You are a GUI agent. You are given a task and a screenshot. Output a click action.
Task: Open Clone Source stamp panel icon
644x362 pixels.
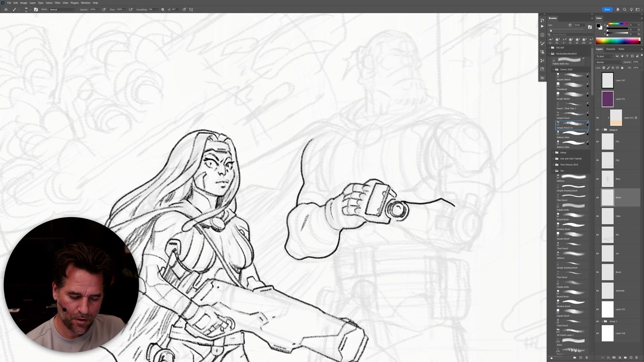(x=542, y=52)
